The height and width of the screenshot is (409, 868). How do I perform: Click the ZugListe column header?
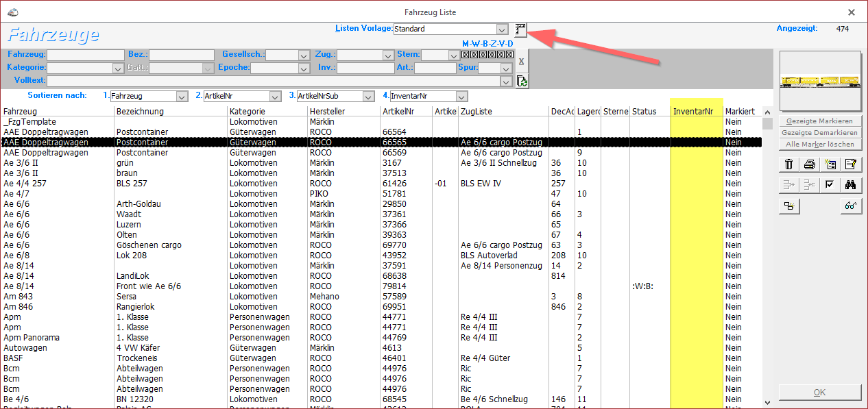[x=503, y=111]
